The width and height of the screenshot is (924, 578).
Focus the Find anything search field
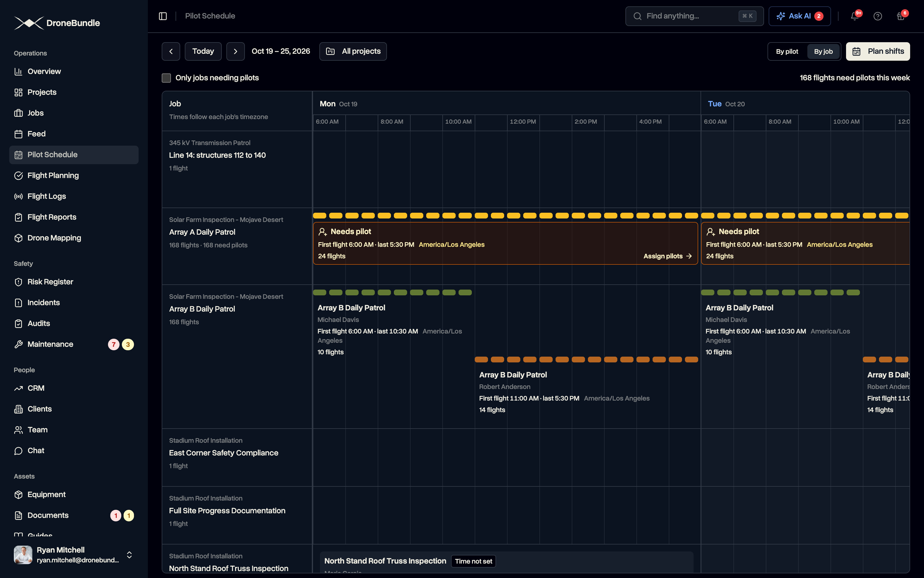point(694,16)
